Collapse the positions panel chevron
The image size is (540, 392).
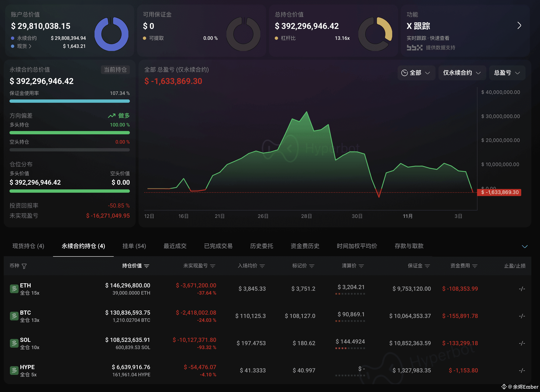tap(525, 246)
